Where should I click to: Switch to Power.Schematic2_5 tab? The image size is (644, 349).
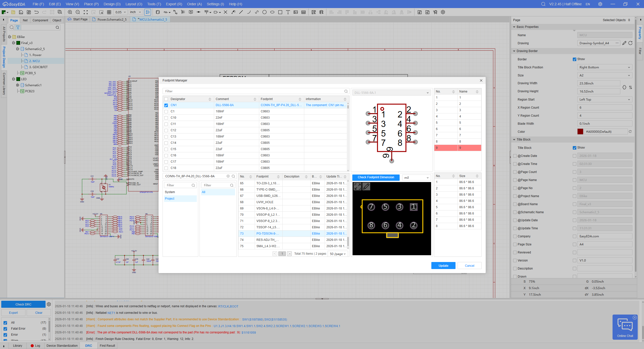[112, 19]
